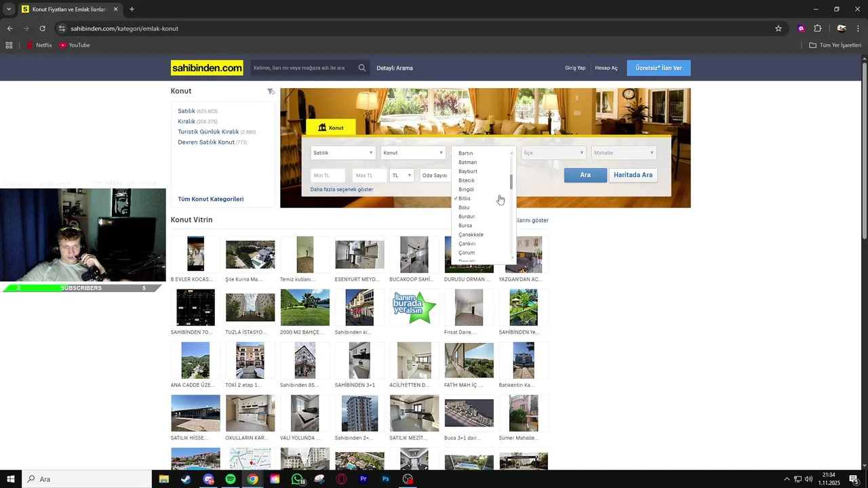Image resolution: width=868 pixels, height=488 pixels.
Task: Open the TL currency dropdown
Action: click(401, 176)
